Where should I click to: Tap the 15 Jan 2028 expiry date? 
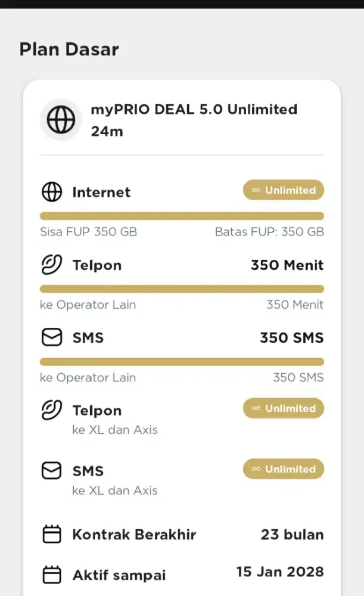(x=280, y=572)
